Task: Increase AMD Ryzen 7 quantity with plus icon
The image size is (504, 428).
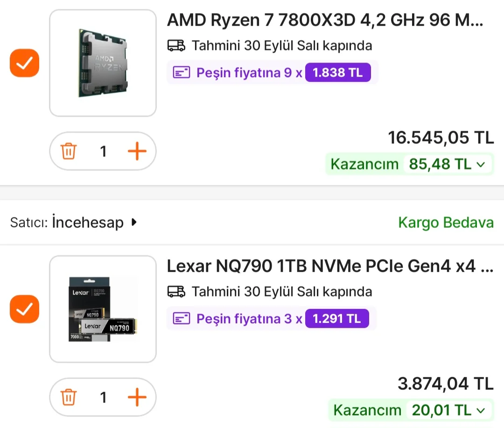Action: pyautogui.click(x=137, y=151)
